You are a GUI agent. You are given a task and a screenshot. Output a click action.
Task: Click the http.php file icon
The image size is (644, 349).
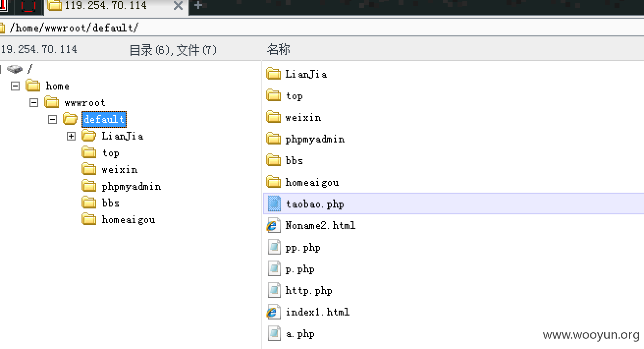pyautogui.click(x=274, y=291)
